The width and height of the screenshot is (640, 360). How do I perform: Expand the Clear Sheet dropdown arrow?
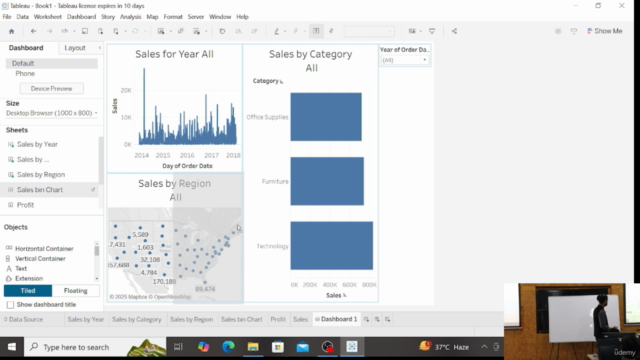click(x=206, y=31)
